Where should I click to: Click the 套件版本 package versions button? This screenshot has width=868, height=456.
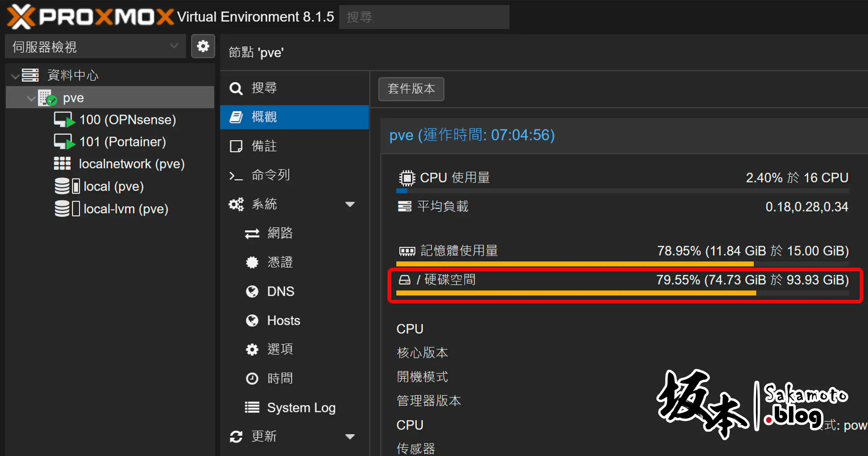411,89
